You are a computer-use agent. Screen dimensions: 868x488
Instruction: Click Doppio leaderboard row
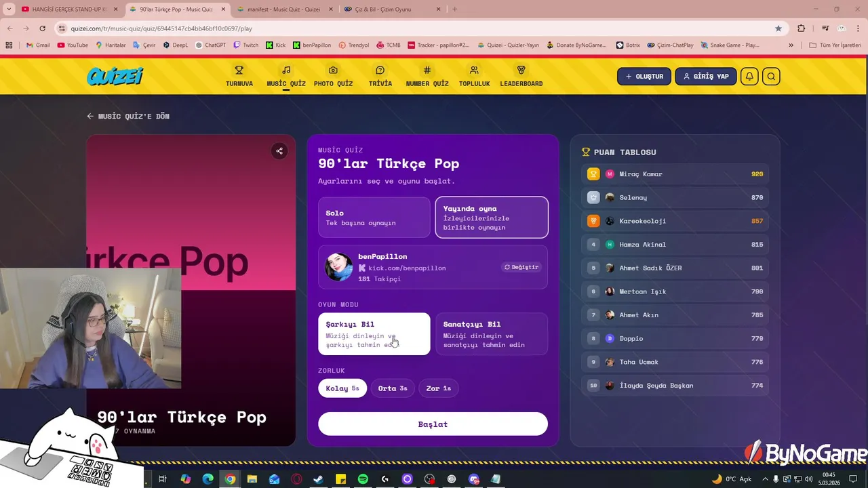(x=675, y=338)
